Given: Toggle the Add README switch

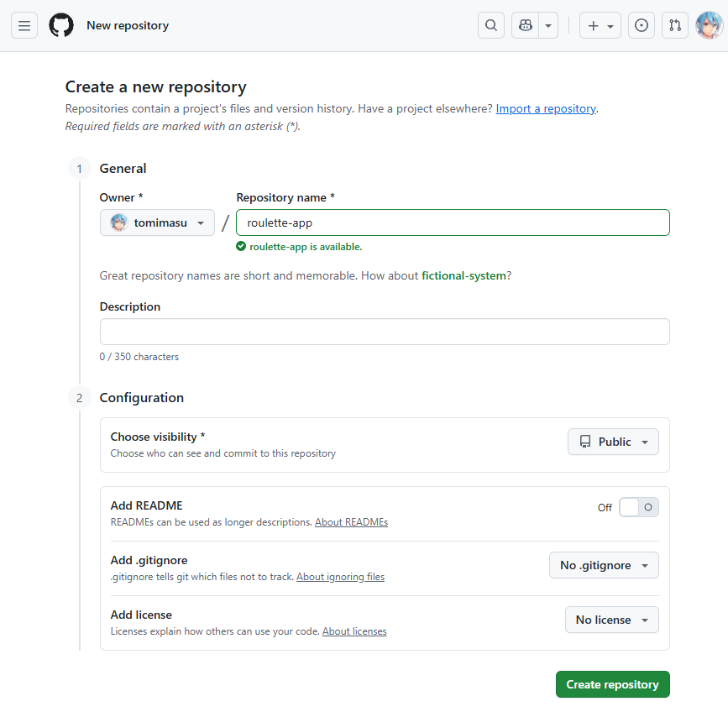Looking at the screenshot, I should pos(639,507).
